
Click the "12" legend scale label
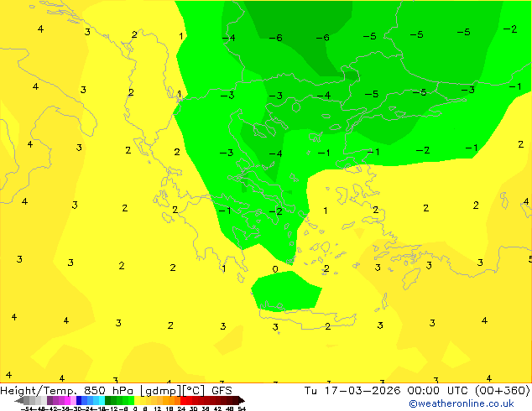[x=158, y=408]
